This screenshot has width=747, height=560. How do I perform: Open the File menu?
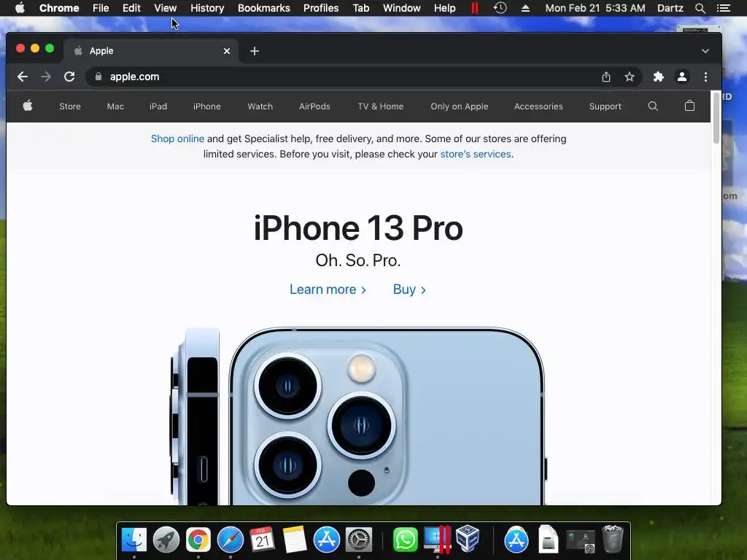(x=101, y=8)
